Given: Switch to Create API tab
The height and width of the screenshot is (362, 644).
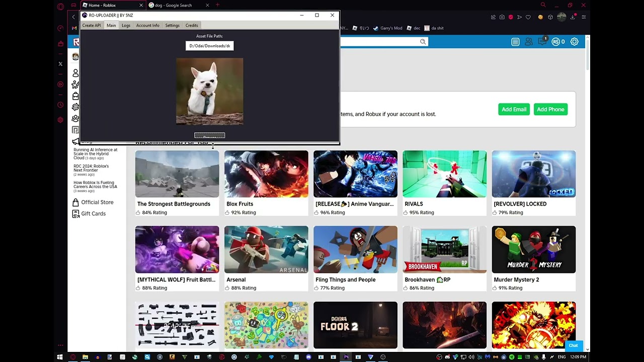Looking at the screenshot, I should [x=92, y=25].
